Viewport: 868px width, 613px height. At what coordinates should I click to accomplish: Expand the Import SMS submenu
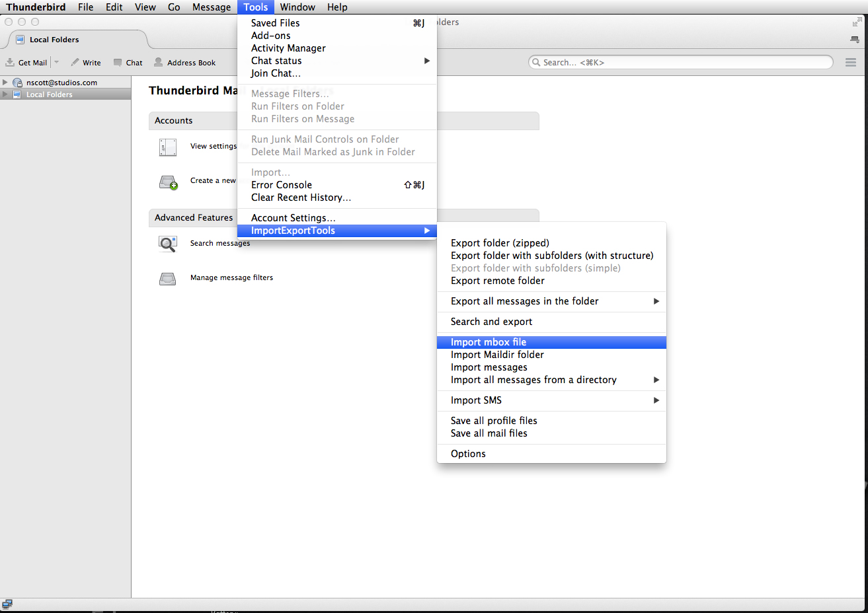pos(551,400)
